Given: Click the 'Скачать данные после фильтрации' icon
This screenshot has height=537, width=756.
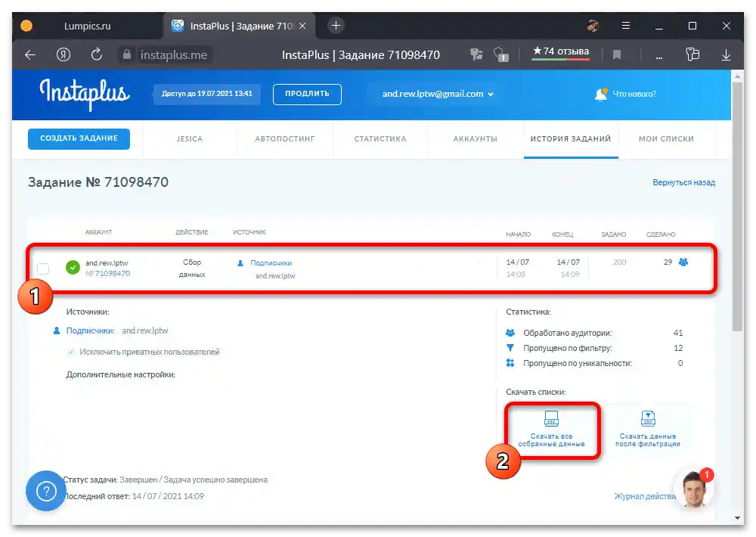Looking at the screenshot, I should [x=648, y=420].
